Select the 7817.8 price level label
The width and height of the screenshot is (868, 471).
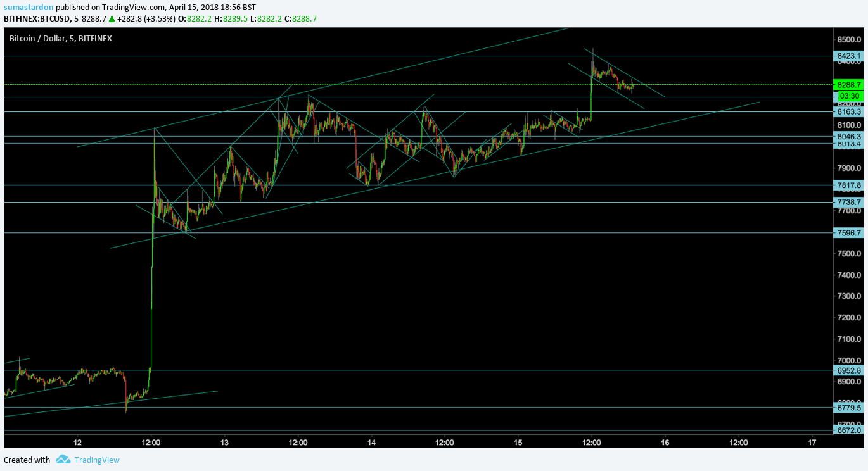click(x=850, y=185)
